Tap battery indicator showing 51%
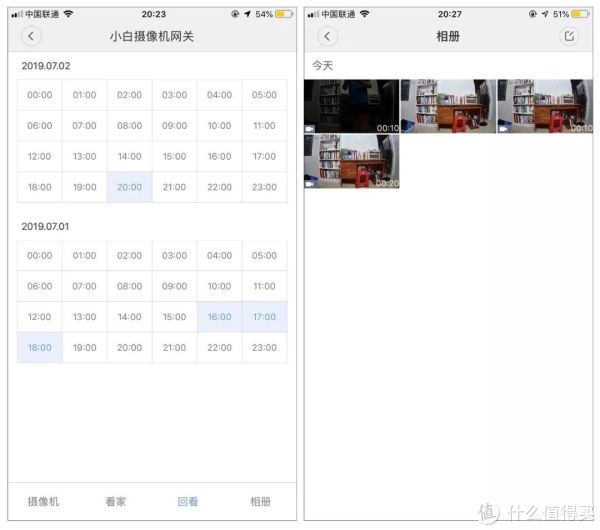Viewport: 600px width, 530px height. 580,14
